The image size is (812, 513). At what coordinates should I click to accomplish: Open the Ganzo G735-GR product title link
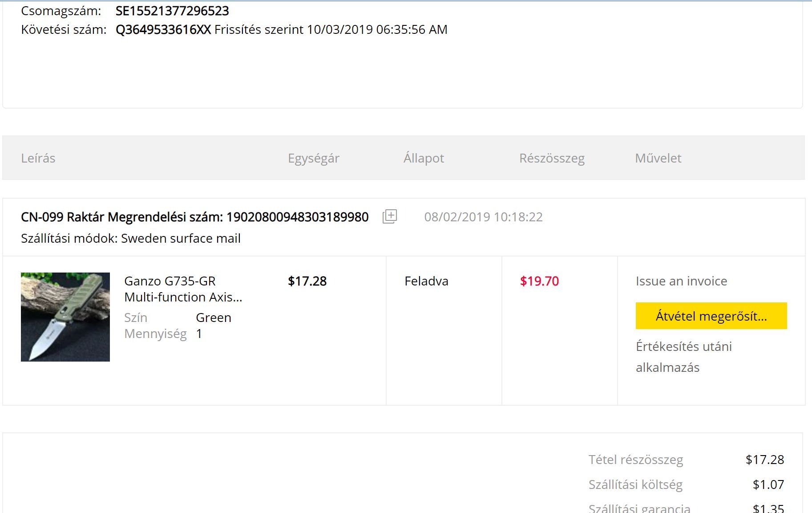tap(183, 289)
